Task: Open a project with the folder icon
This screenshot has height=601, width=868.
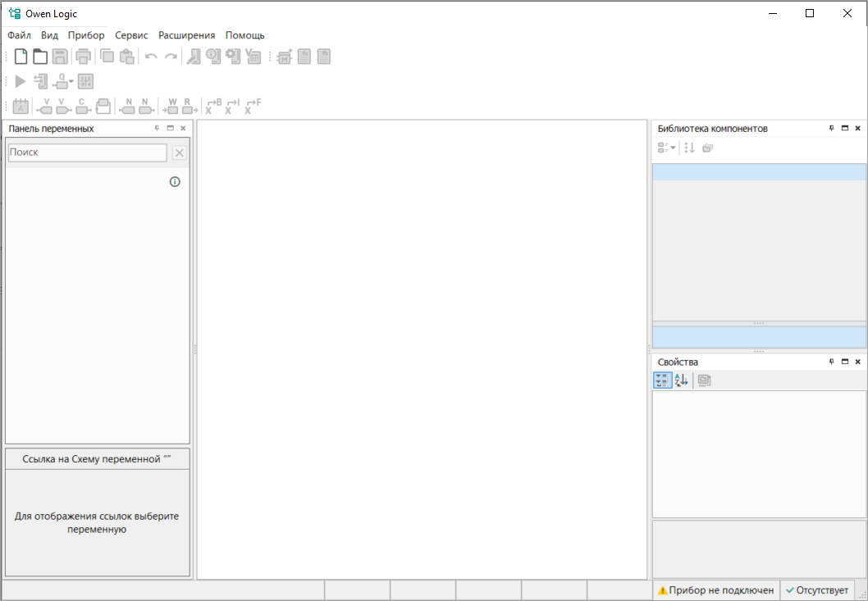Action: coord(40,57)
